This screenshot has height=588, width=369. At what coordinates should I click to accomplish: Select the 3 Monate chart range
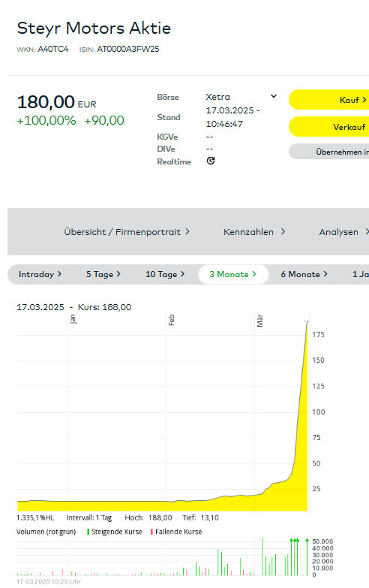[x=233, y=274]
